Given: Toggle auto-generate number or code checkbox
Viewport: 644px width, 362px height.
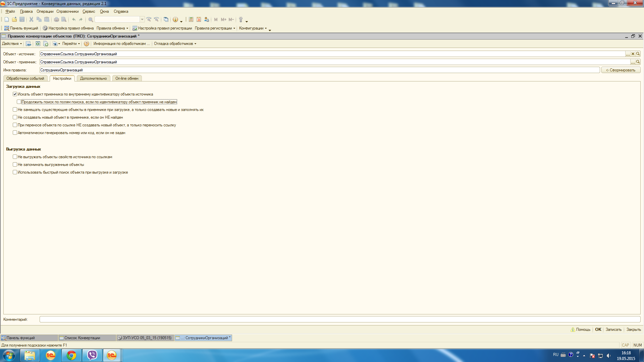Looking at the screenshot, I should pos(15,133).
